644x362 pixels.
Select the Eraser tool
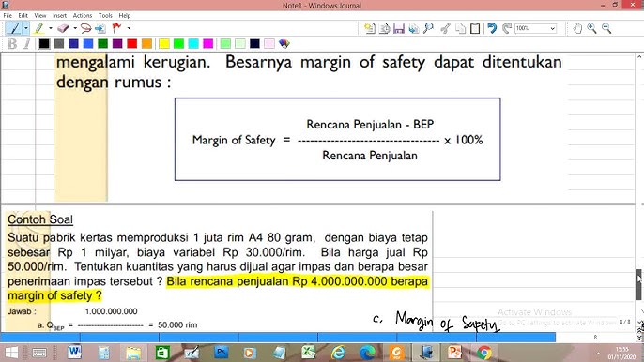63,28
